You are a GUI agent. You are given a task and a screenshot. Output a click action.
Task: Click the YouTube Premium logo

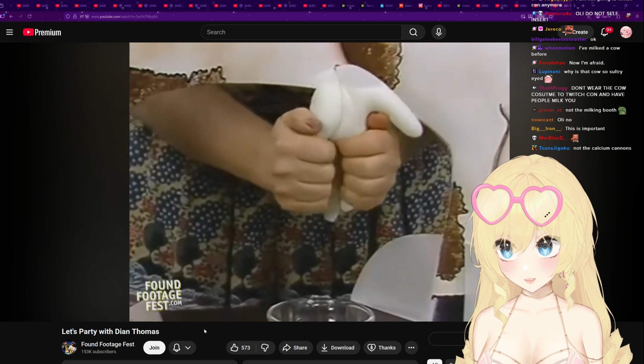[42, 32]
